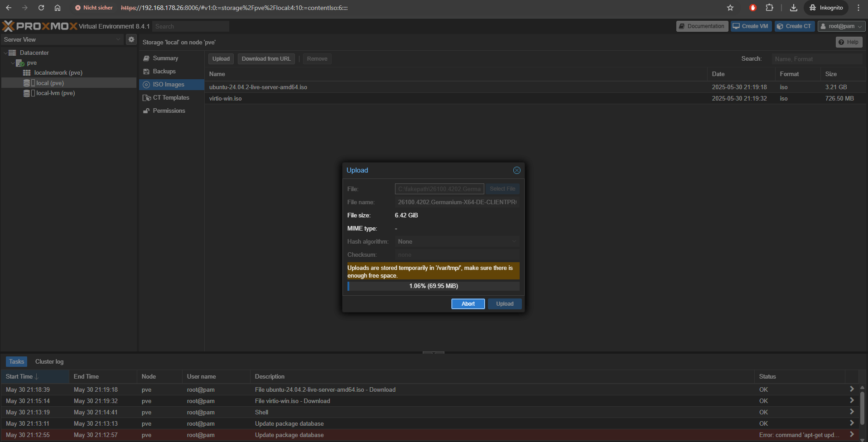Open the Server View dropdown

point(118,39)
